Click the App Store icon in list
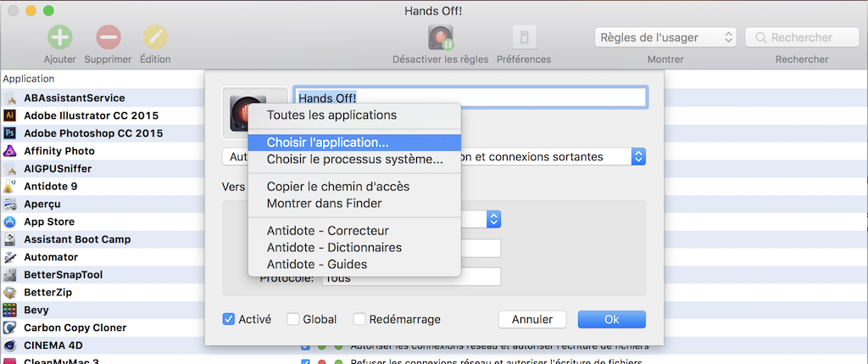The image size is (868, 364). click(10, 221)
